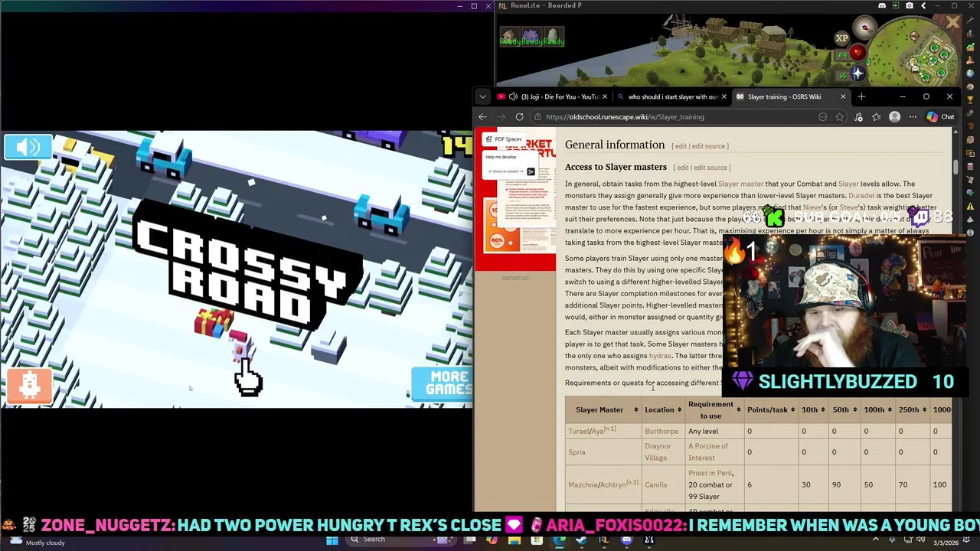Open the address bar actions circle icon

click(x=822, y=117)
